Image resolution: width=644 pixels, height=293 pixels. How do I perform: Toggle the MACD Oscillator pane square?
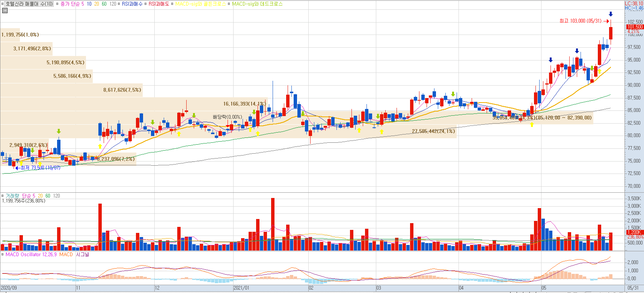click(x=3, y=254)
